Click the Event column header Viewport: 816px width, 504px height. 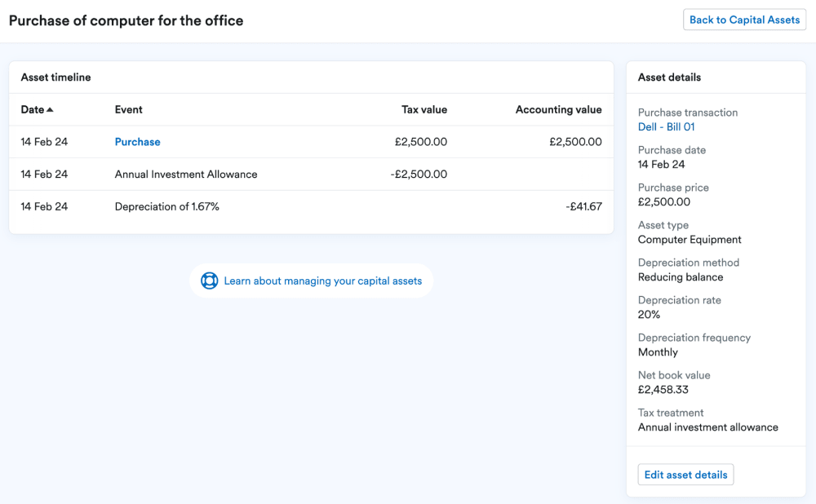pos(128,109)
